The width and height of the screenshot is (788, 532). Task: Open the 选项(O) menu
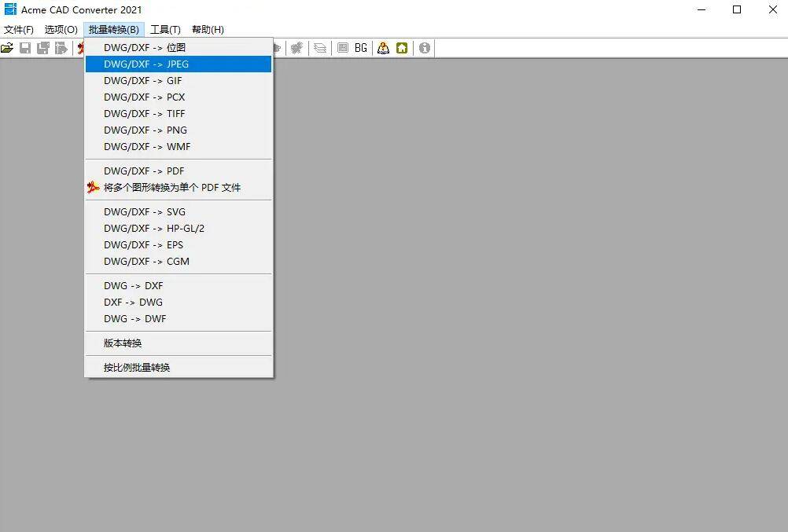click(x=61, y=30)
